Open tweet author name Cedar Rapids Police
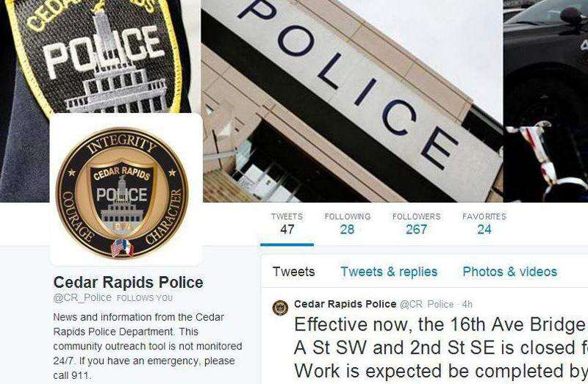This screenshot has width=588, height=384. tap(345, 304)
